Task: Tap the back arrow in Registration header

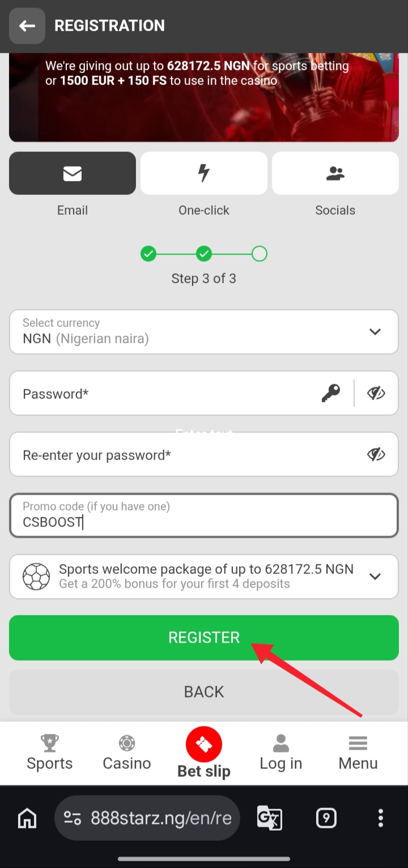Action: point(27,26)
